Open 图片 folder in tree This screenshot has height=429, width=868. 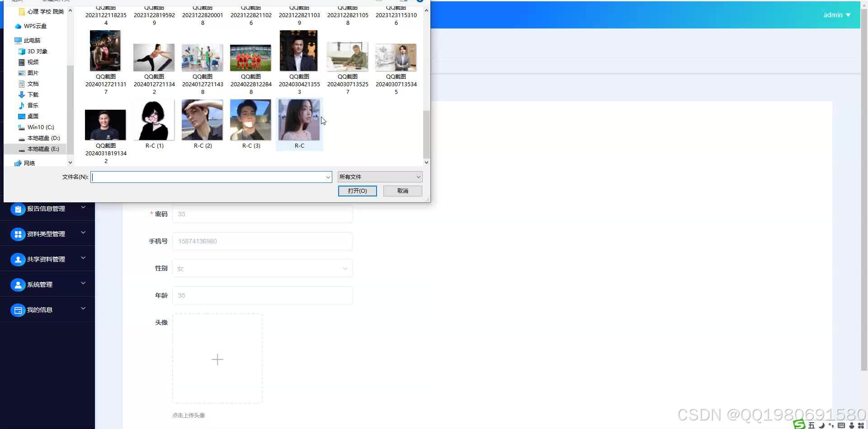pos(28,73)
